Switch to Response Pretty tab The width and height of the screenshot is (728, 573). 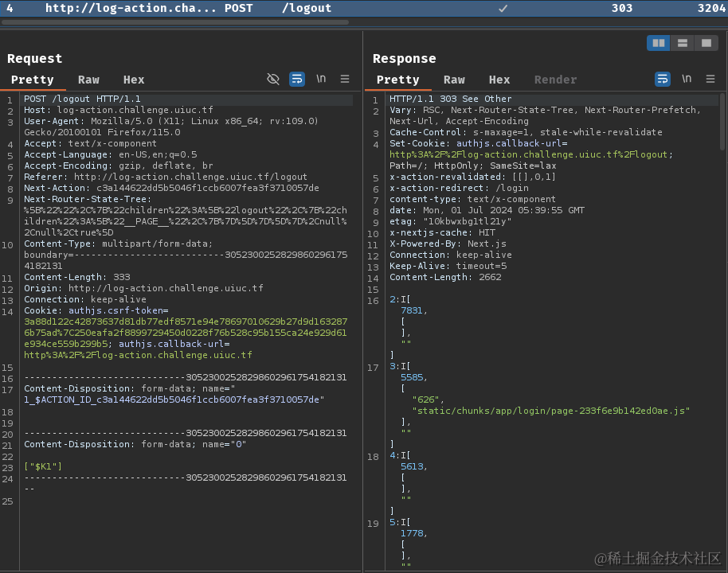point(398,80)
